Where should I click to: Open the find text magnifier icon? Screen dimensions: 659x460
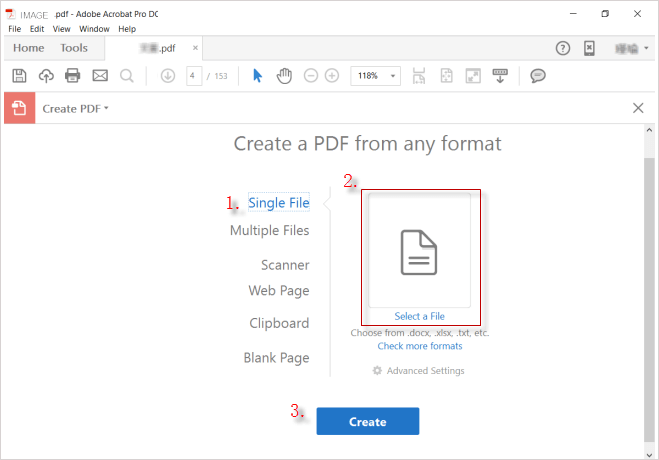127,76
